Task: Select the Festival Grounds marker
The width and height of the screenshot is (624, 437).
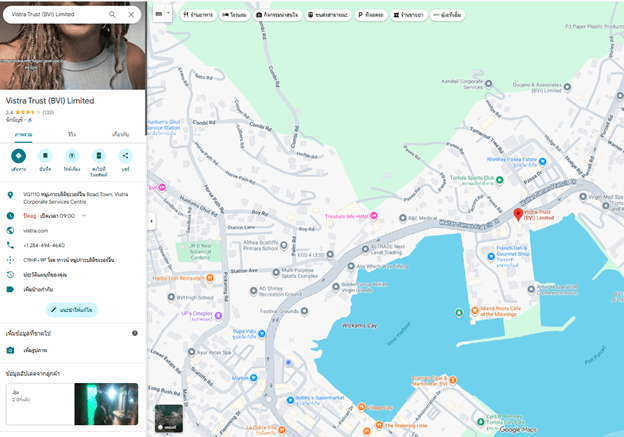Action: click(304, 311)
